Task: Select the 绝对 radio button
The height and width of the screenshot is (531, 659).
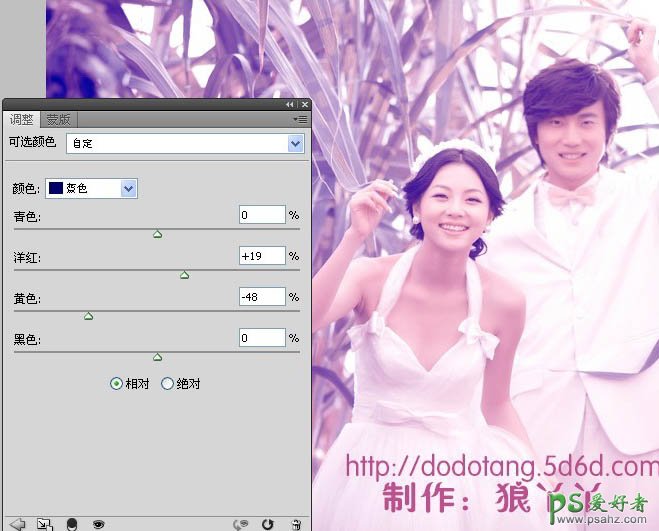Action: coord(167,383)
